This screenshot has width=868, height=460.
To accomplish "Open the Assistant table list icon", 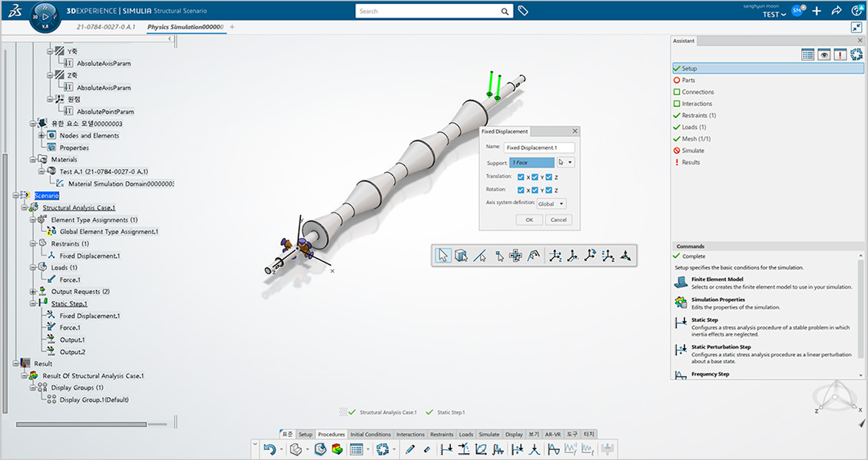I will click(807, 55).
